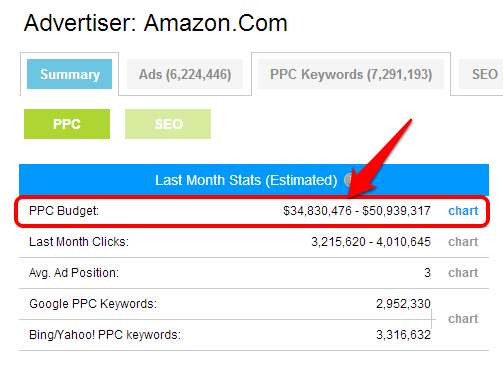Open the chart link for PPC Budget
Screen dimensions: 503x388
click(x=463, y=211)
